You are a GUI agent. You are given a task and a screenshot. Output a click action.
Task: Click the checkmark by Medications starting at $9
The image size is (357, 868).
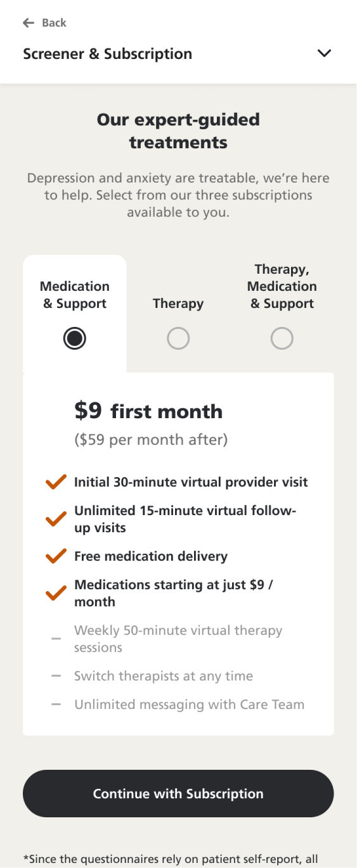(56, 593)
